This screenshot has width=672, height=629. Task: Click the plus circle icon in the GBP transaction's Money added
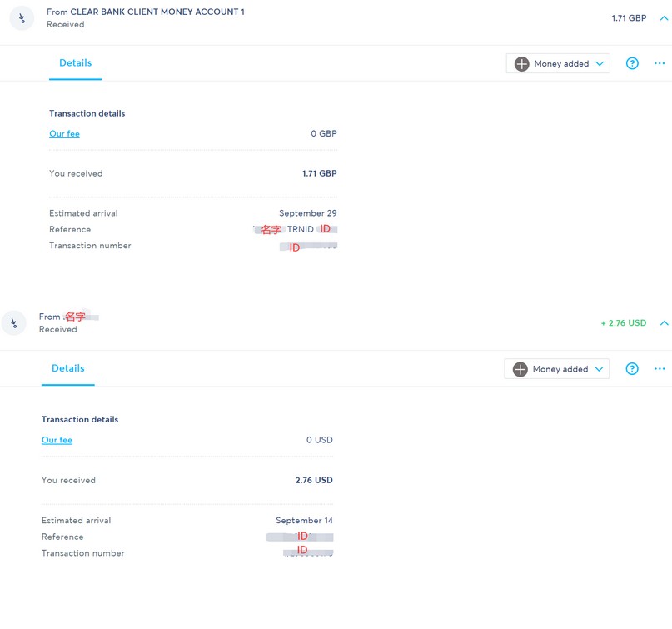click(521, 63)
